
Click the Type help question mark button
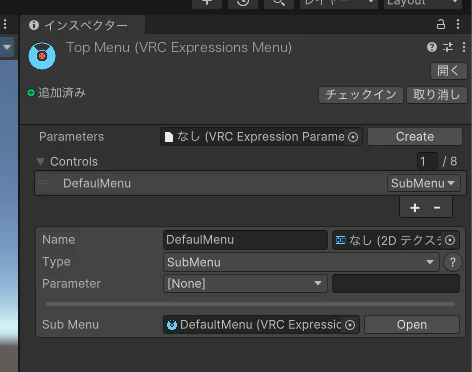click(x=453, y=262)
